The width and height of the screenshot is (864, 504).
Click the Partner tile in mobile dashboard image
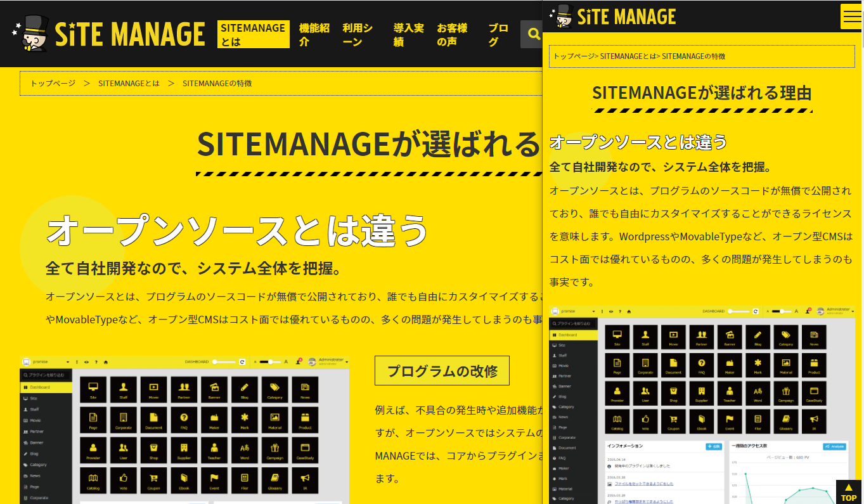702,337
